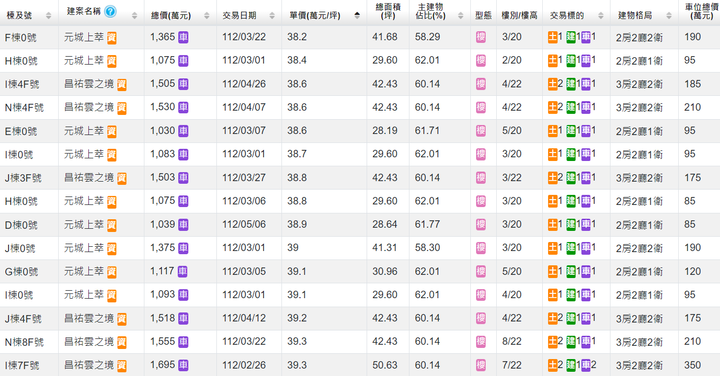Click parking price 350
Screen dimensions: 720x376
pos(692,365)
